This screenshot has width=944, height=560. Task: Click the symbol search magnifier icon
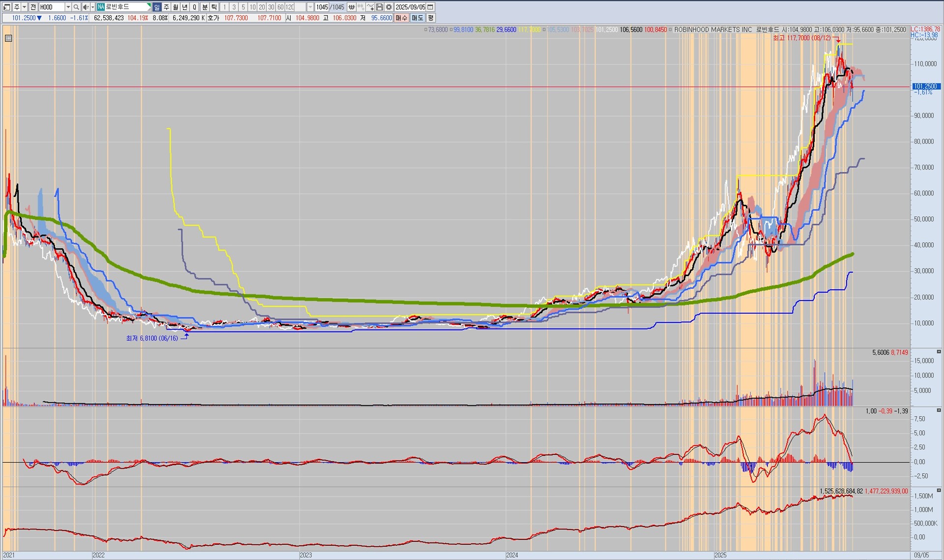[76, 7]
